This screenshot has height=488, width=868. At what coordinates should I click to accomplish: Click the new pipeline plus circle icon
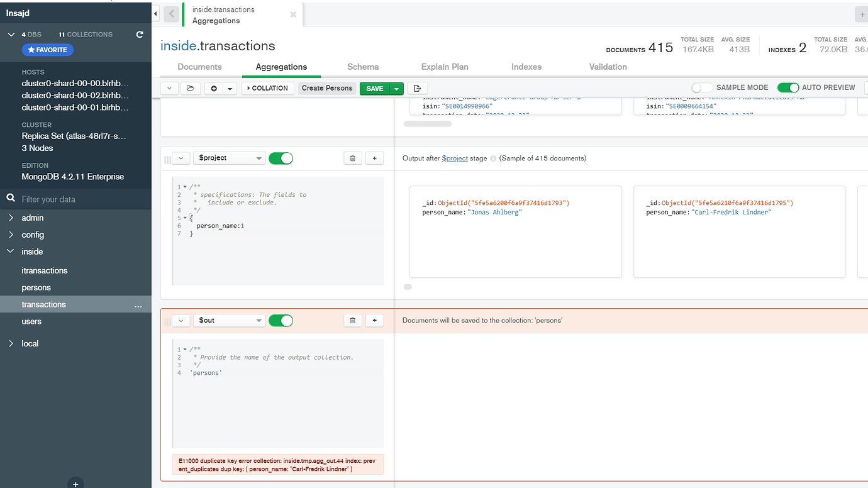[x=214, y=89]
